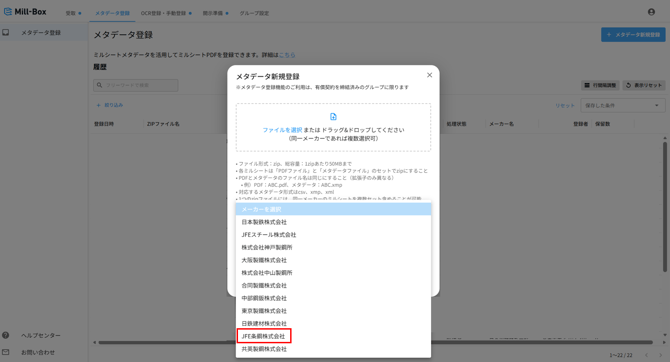Viewport: 670px width, 362px height.
Task: Open お問い合わせ in the sidebar
Action: tap(38, 353)
